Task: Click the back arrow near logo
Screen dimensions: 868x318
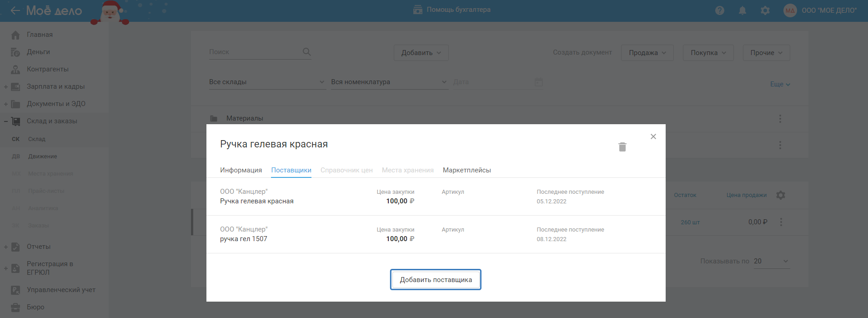Action: click(x=15, y=10)
